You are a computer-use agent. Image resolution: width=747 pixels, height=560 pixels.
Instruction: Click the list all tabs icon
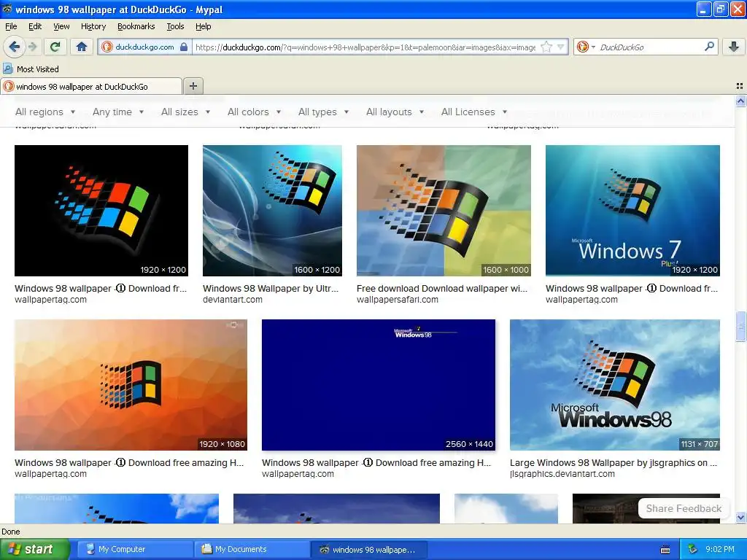(x=740, y=86)
